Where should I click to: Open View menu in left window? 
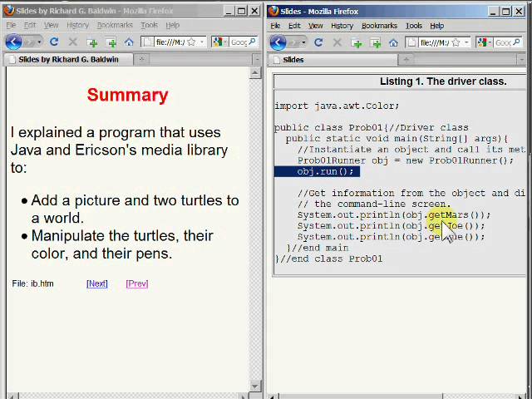(x=52, y=25)
